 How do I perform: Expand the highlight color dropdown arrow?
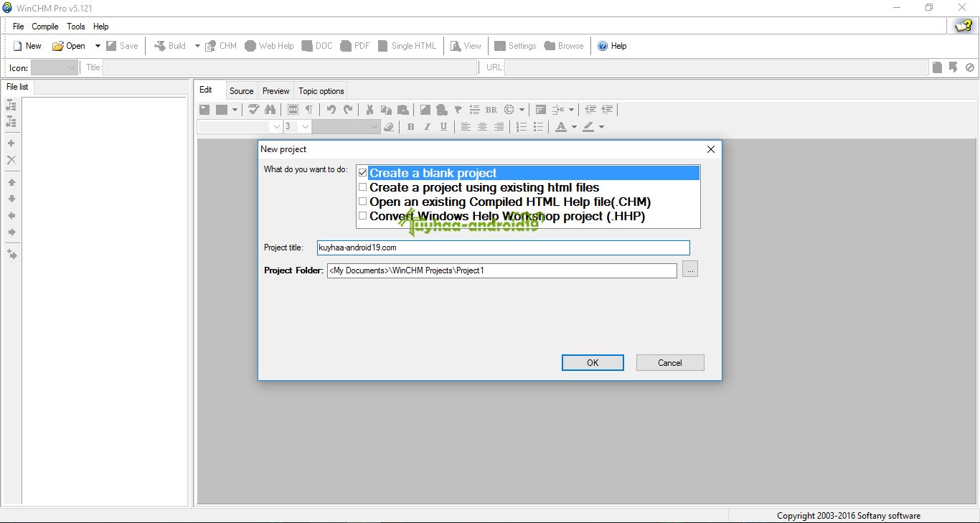pos(601,127)
